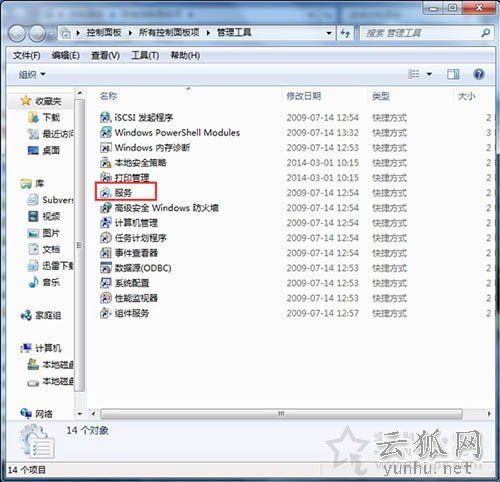Click the sidebar scrollbar down arrow

pos(80,414)
